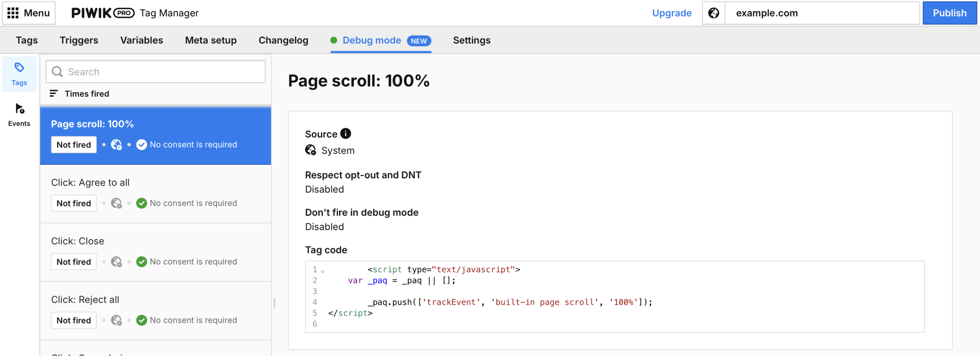The height and width of the screenshot is (356, 980).
Task: Click the consent checkmark in Page scroll row
Action: 142,145
